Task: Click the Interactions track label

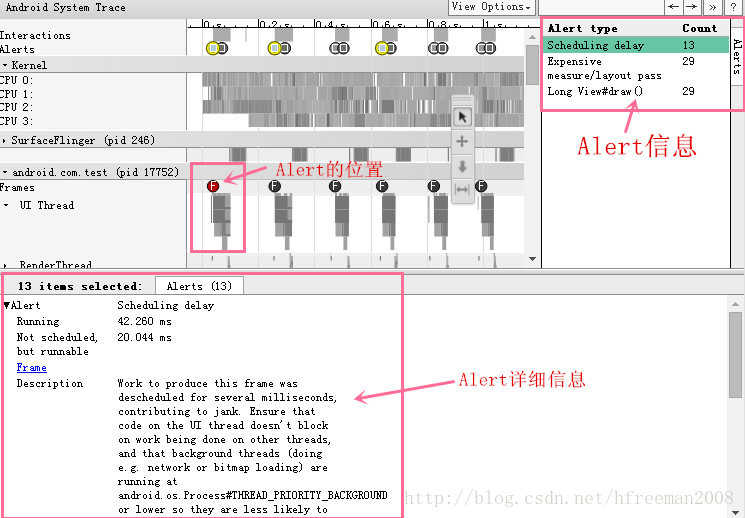Action: [35, 35]
